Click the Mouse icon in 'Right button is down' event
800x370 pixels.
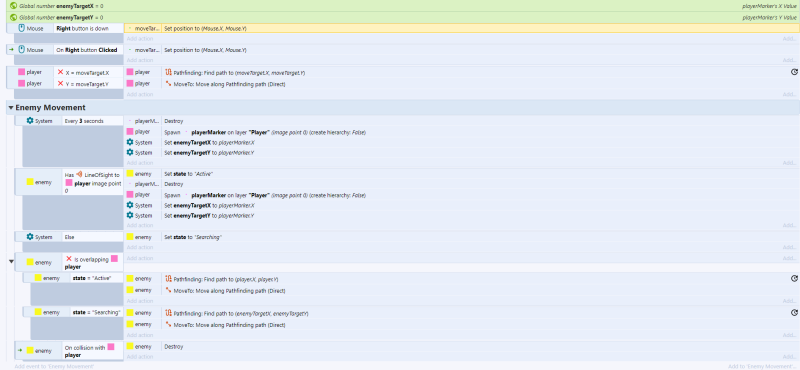21,29
